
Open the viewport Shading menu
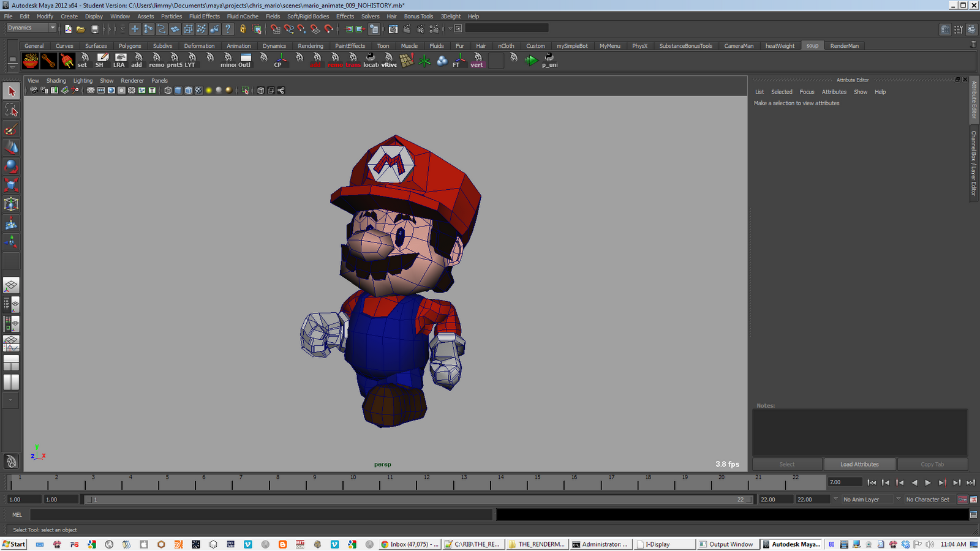pos(56,81)
